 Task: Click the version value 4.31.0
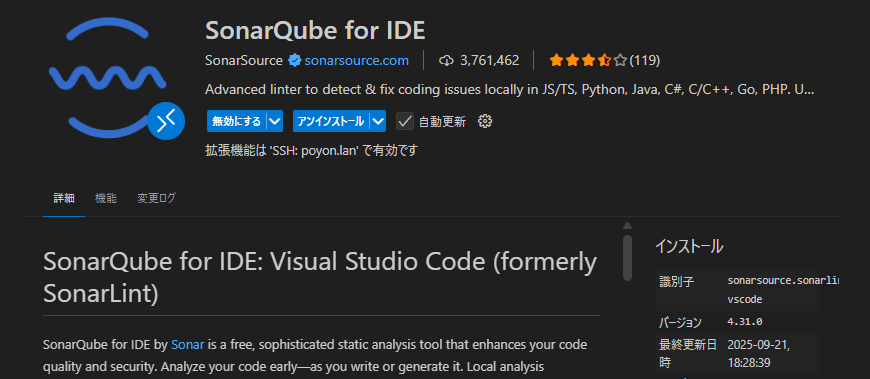point(745,322)
